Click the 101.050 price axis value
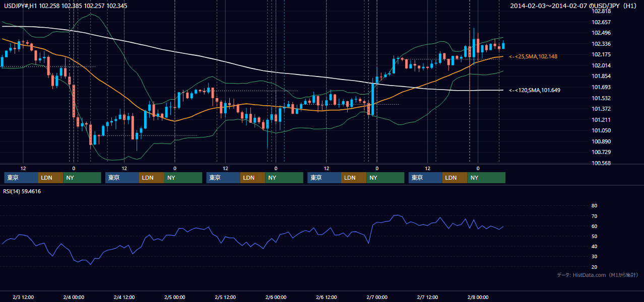The image size is (644, 302). click(x=601, y=130)
